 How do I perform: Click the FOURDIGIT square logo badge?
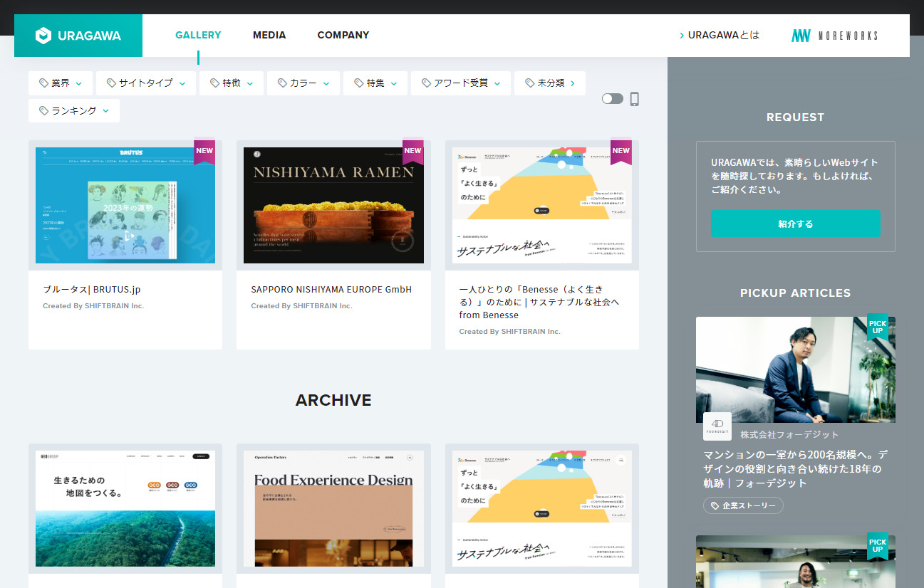[x=717, y=426]
